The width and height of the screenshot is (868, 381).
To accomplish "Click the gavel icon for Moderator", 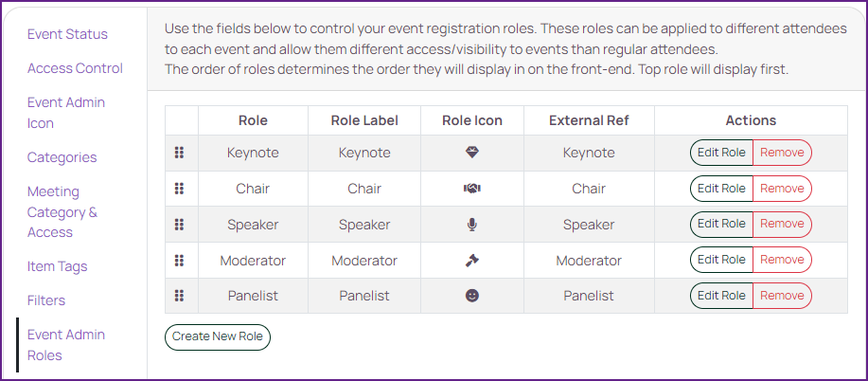I will pos(471,260).
